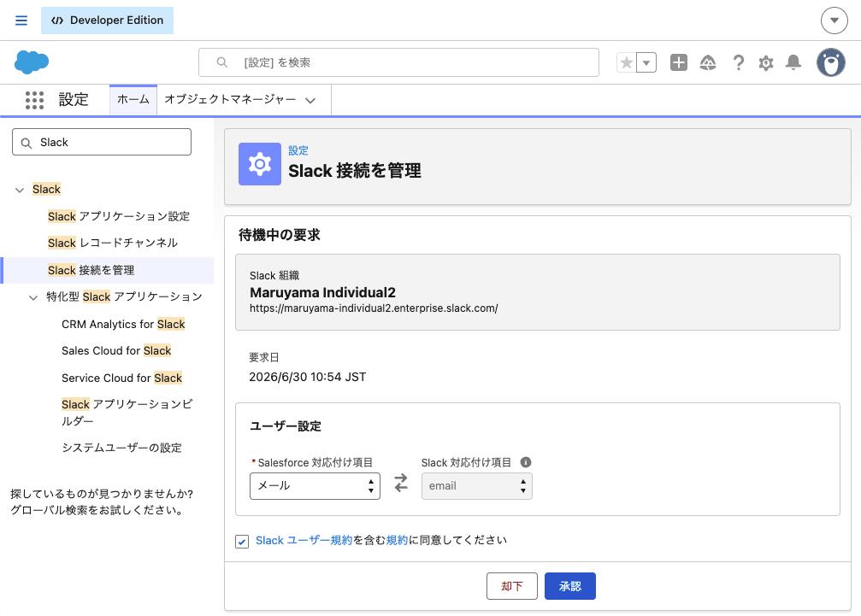861x616 pixels.
Task: Switch to the オブジェクトマネージャー tab
Action: (230, 99)
